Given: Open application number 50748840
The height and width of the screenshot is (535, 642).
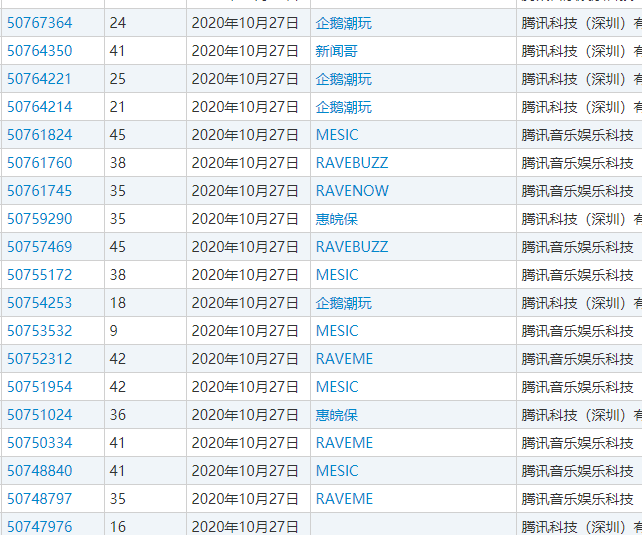Looking at the screenshot, I should tap(40, 471).
